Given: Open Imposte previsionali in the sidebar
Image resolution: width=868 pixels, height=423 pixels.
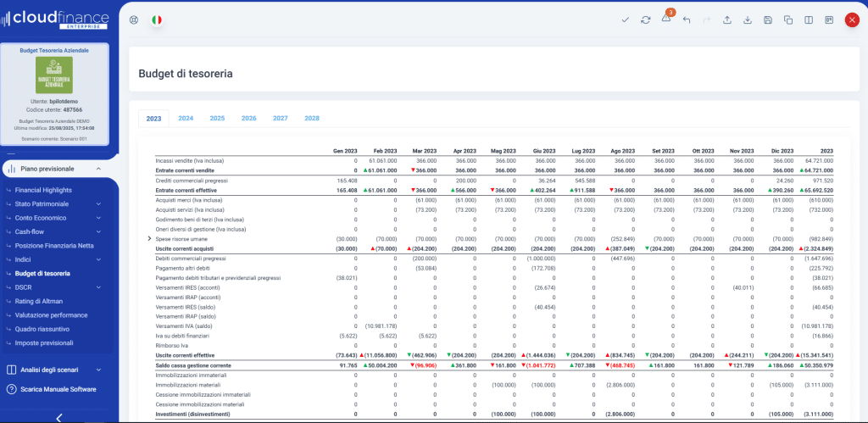Looking at the screenshot, I should click(x=44, y=342).
